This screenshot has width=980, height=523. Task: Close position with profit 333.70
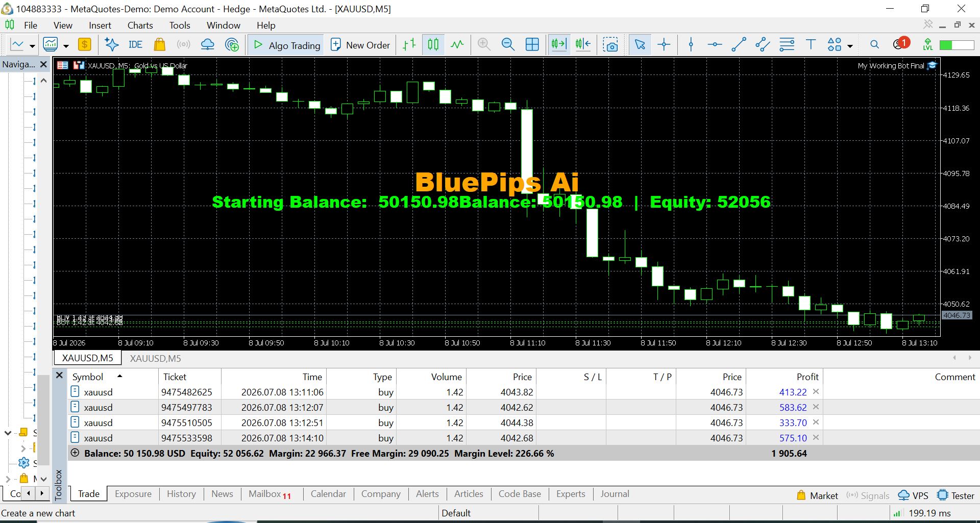(x=816, y=422)
